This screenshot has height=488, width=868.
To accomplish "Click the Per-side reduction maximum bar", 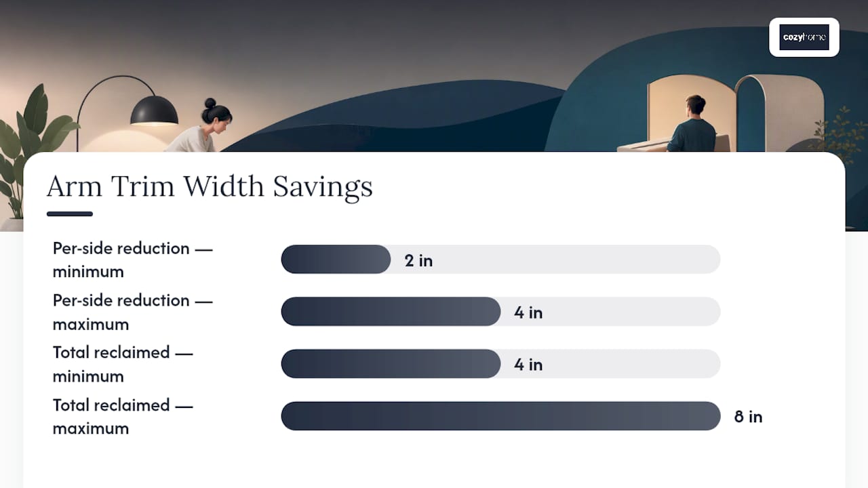I will pyautogui.click(x=391, y=312).
